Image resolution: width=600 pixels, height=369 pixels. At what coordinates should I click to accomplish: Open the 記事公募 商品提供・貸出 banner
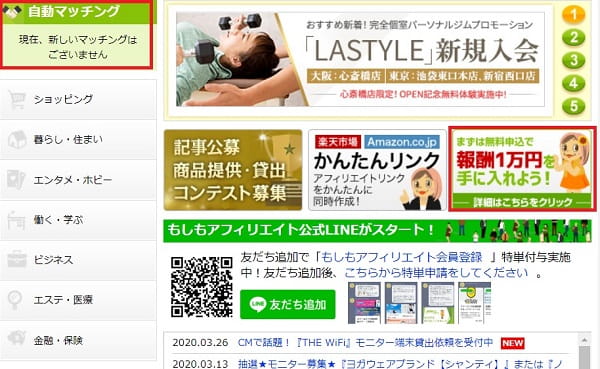(x=233, y=170)
